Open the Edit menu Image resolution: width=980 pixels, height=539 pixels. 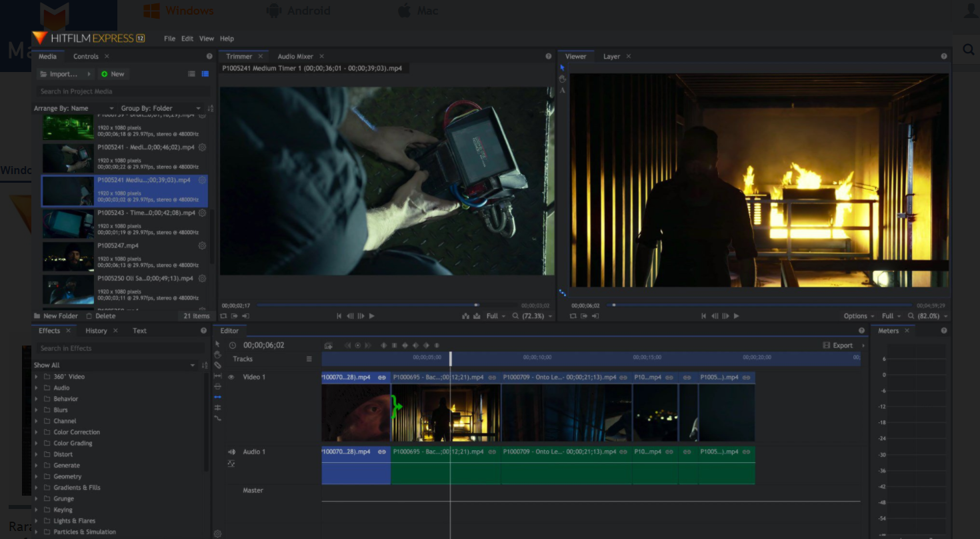tap(187, 39)
